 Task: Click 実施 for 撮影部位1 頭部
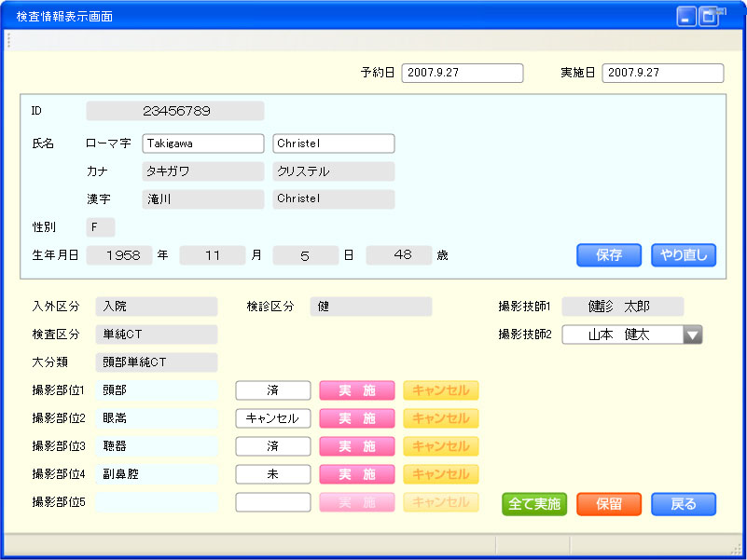357,390
